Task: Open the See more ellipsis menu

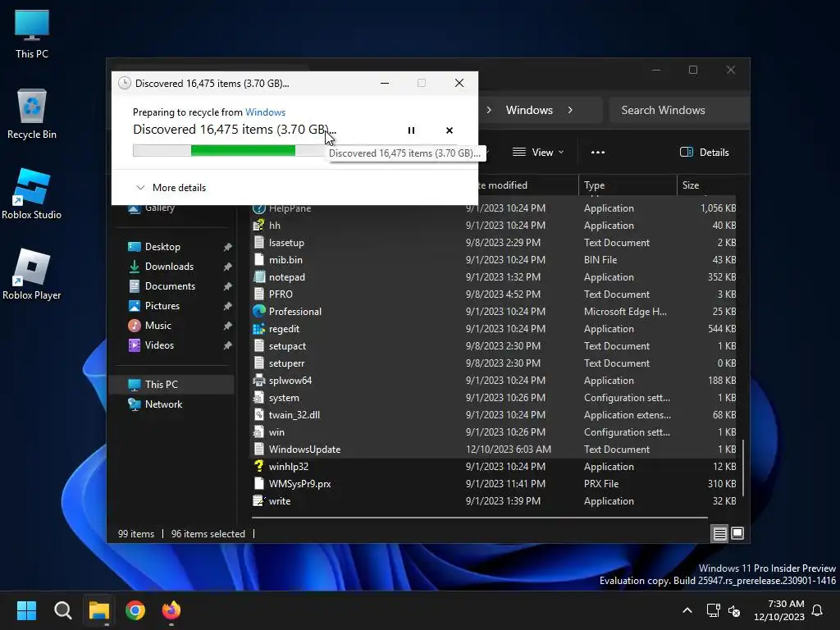Action: (x=598, y=152)
